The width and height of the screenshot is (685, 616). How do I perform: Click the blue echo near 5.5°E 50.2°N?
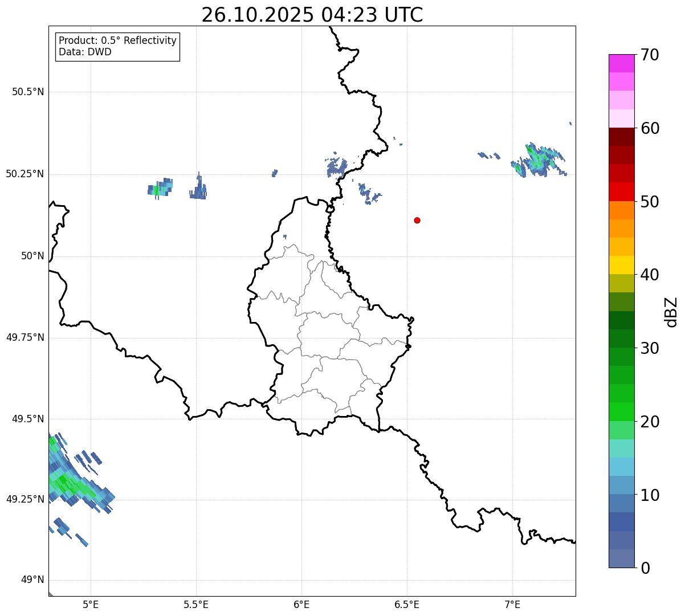click(198, 186)
